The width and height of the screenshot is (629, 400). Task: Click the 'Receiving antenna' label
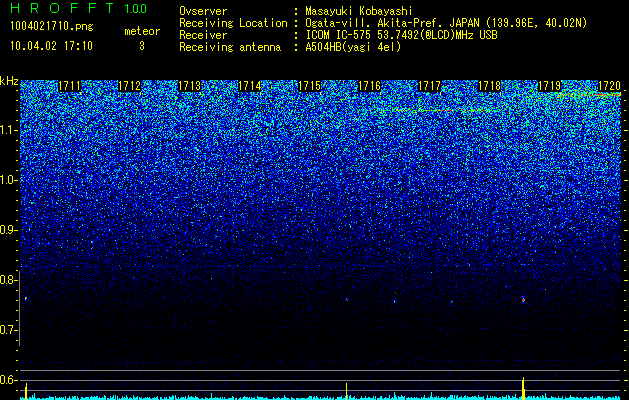[230, 47]
